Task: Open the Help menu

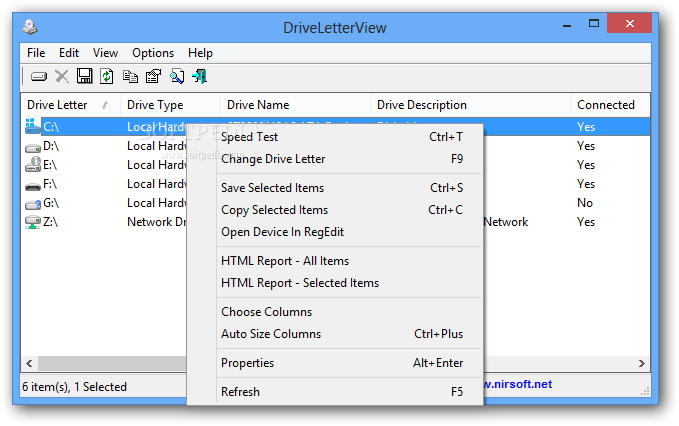Action: click(200, 53)
